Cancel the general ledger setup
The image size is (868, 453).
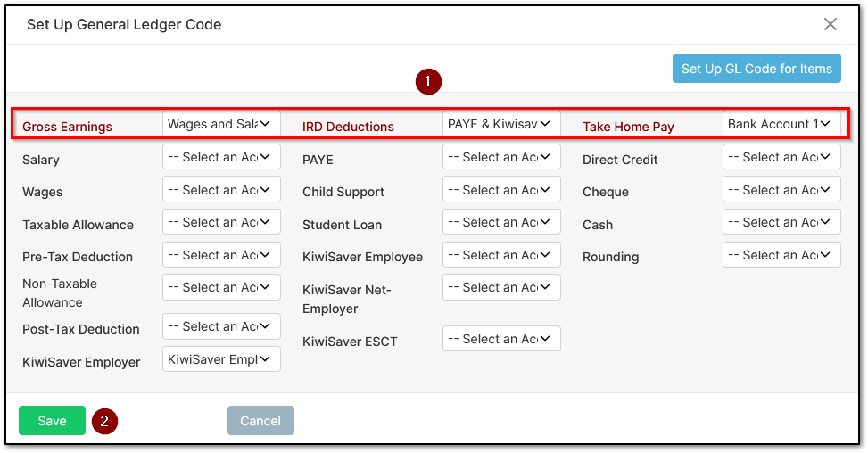(x=260, y=420)
